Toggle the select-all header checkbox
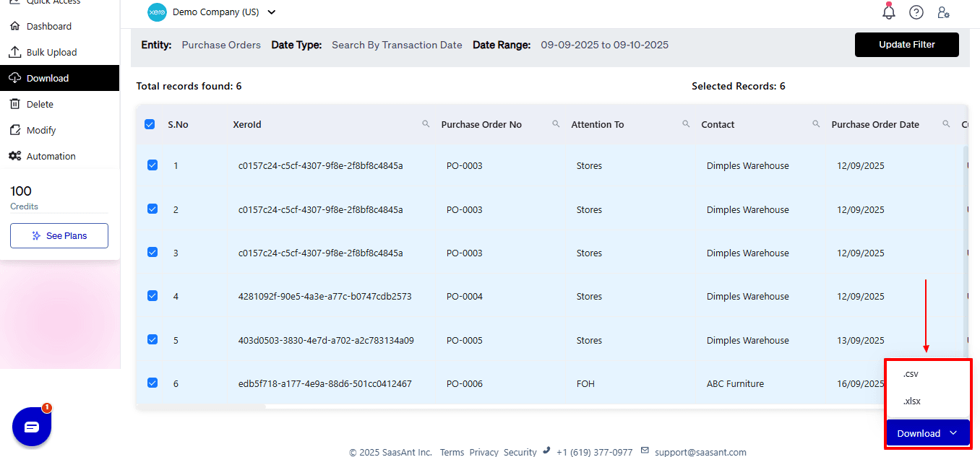 pos(150,124)
